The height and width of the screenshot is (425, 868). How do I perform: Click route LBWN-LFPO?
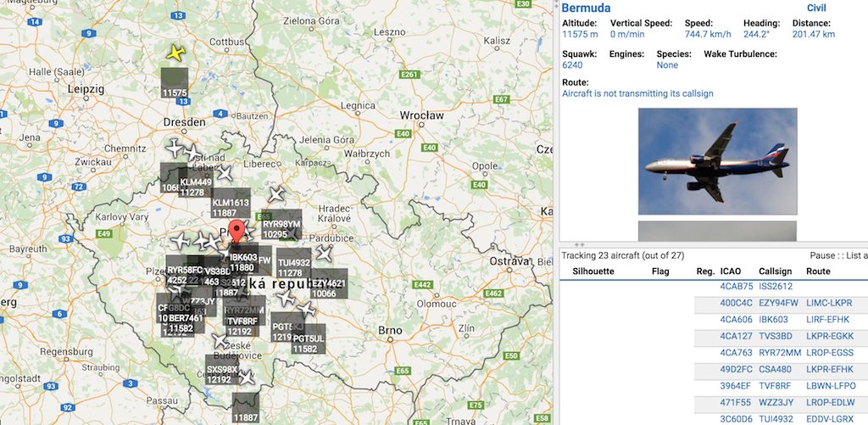click(x=831, y=386)
